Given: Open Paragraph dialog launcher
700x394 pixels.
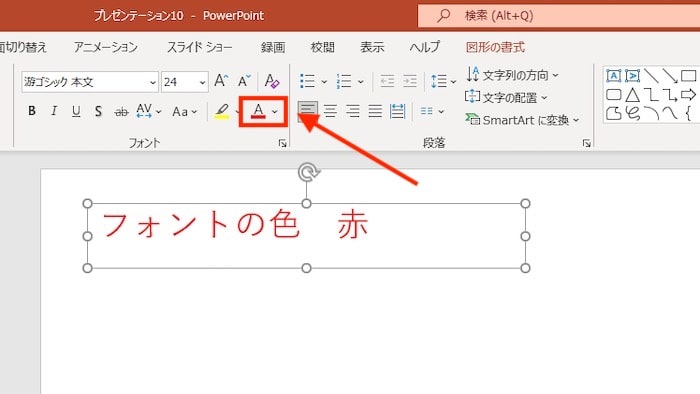Looking at the screenshot, I should (x=587, y=143).
